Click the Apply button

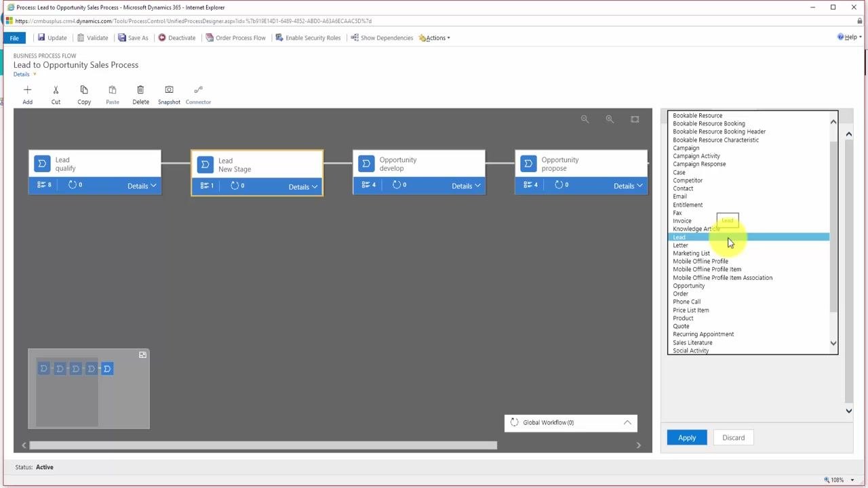pos(687,438)
